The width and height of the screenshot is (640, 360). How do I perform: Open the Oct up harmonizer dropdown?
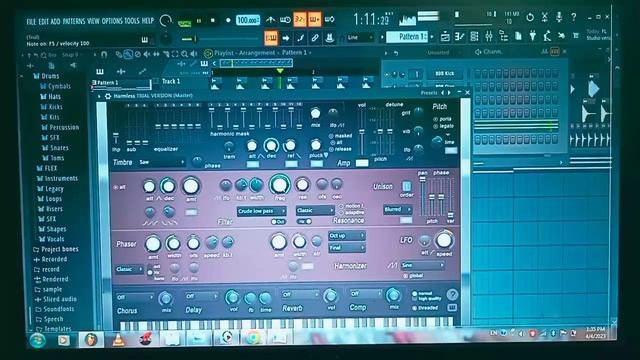[347, 236]
